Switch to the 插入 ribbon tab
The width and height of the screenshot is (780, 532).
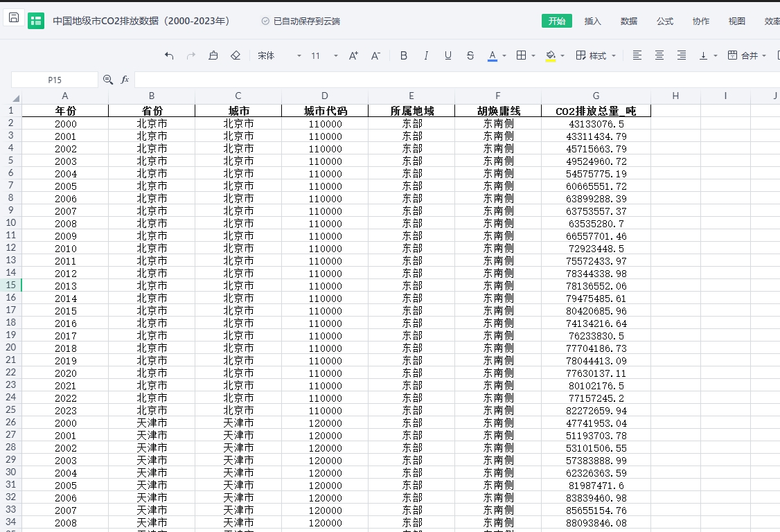coord(593,21)
